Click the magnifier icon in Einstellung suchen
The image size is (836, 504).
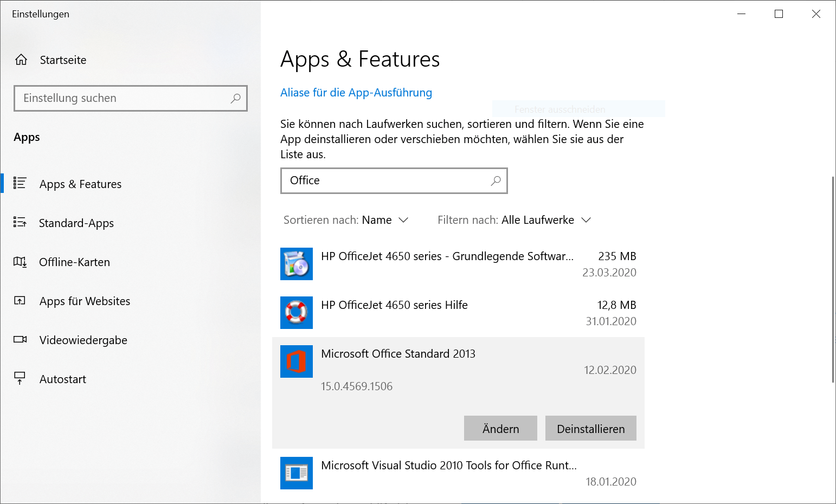[x=235, y=98]
